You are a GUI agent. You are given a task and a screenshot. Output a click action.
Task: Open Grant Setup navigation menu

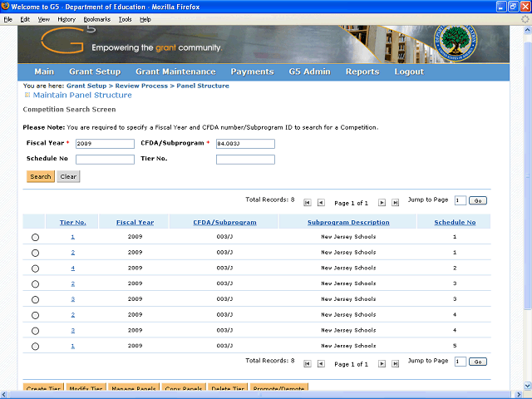[x=95, y=71]
